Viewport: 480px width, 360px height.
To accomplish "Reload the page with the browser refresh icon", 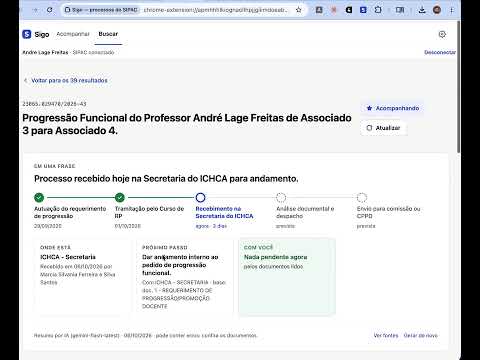I will 50,10.
